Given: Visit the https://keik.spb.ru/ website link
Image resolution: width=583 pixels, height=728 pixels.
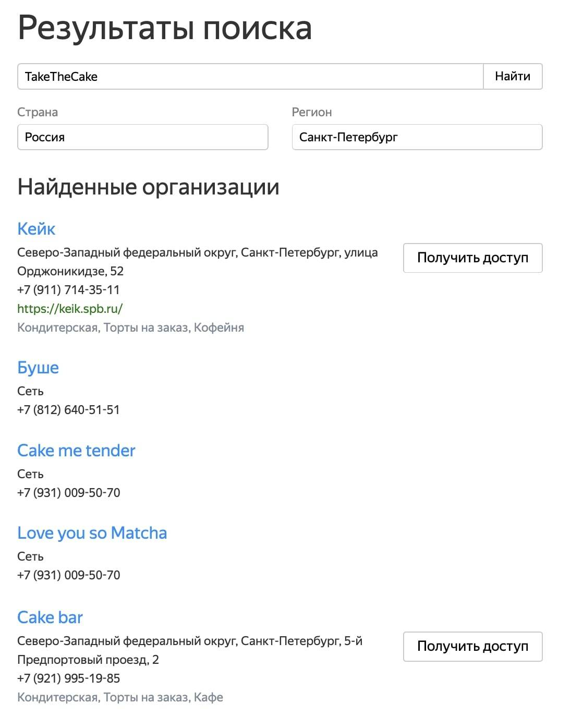Looking at the screenshot, I should coord(70,309).
